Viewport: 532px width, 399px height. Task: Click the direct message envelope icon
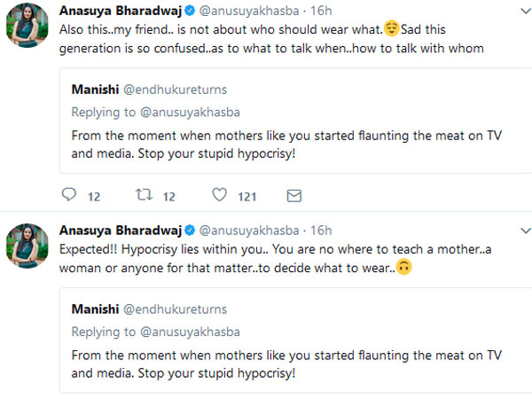294,195
